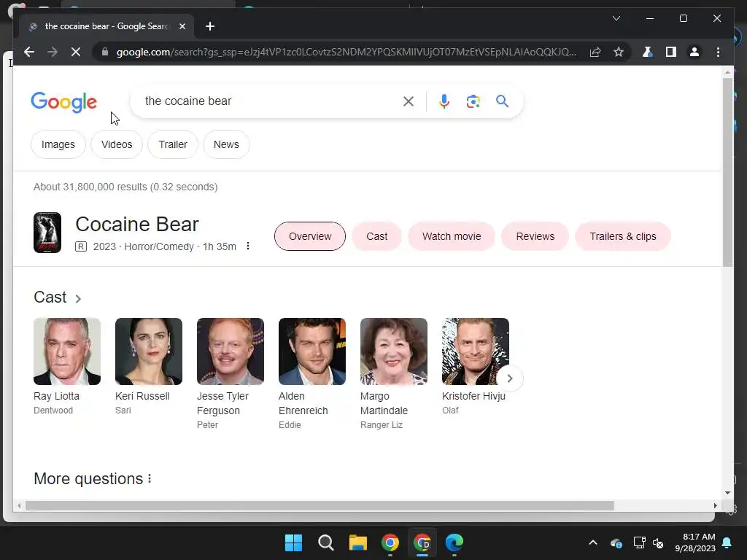Go back to the previous page
Screen dimensions: 747x560
29,52
